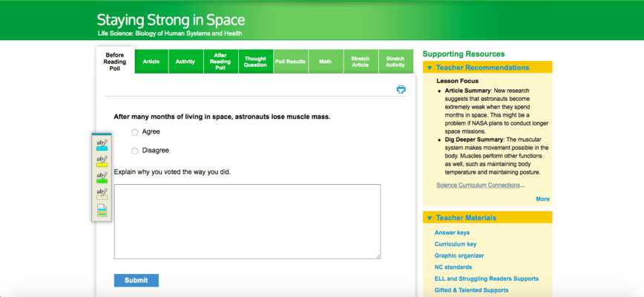The height and width of the screenshot is (297, 644).
Task: Select the clear-highlight eraser tool
Action: click(x=102, y=194)
